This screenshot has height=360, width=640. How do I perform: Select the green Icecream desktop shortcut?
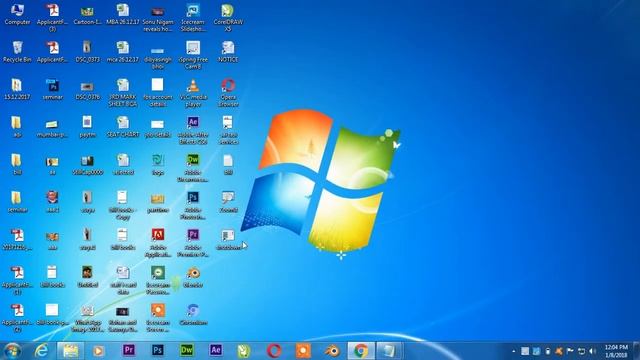[158, 280]
